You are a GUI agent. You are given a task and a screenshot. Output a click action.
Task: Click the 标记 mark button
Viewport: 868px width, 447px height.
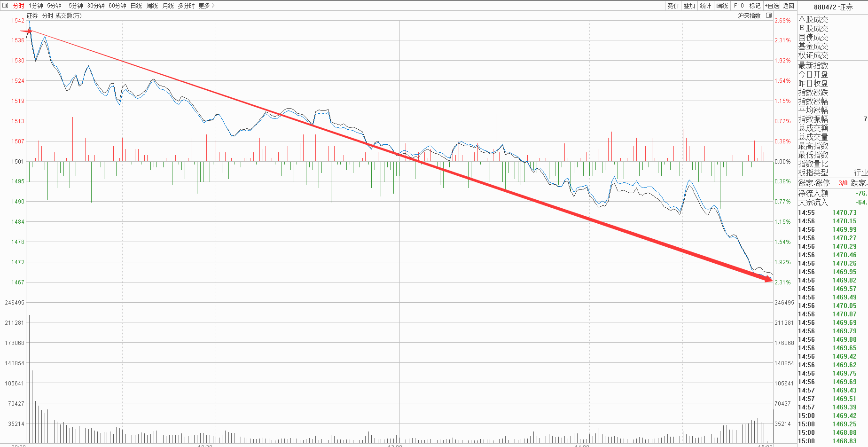pos(755,6)
